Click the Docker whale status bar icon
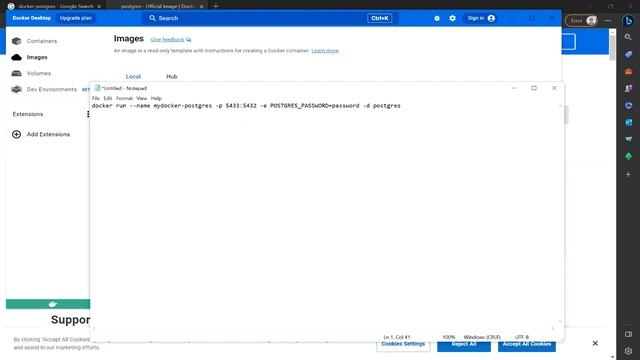The width and height of the screenshot is (640, 360). [x=53, y=304]
